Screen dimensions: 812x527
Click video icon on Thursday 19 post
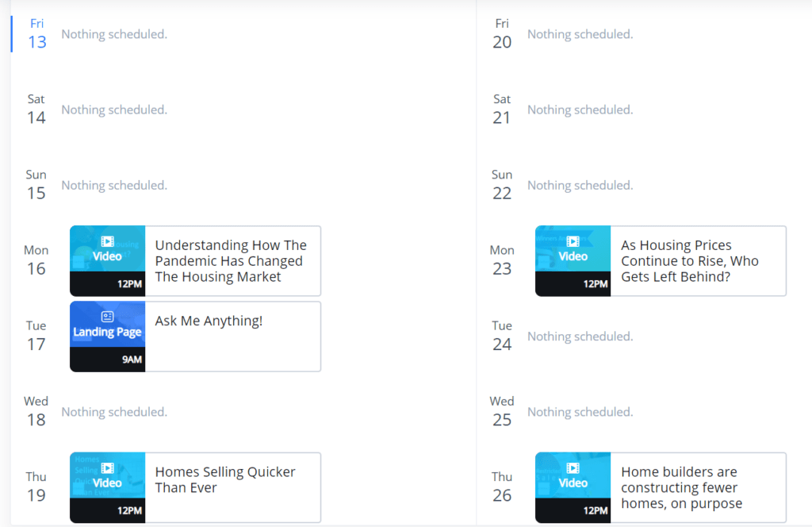click(108, 468)
